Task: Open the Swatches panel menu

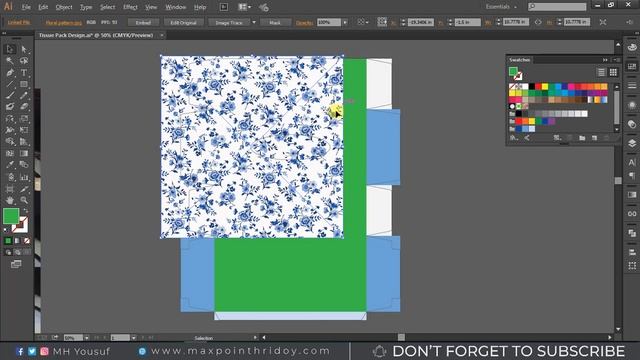Action: [x=616, y=60]
